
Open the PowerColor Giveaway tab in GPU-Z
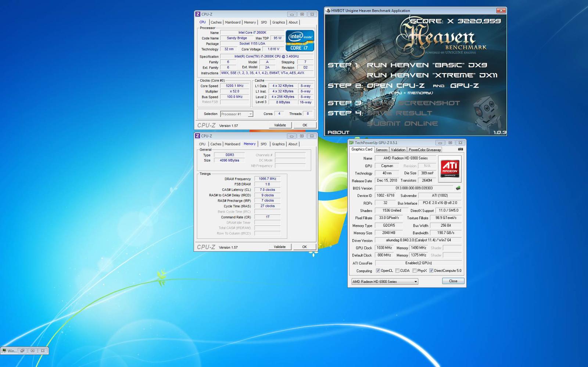click(424, 150)
